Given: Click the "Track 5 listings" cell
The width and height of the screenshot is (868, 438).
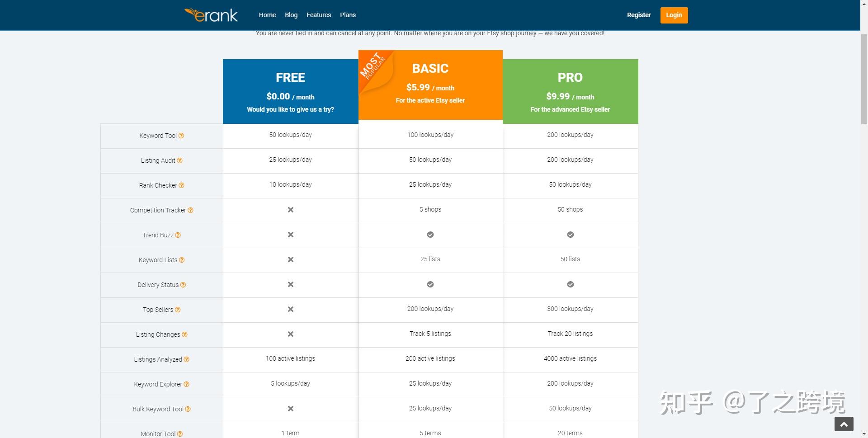Looking at the screenshot, I should [x=430, y=334].
